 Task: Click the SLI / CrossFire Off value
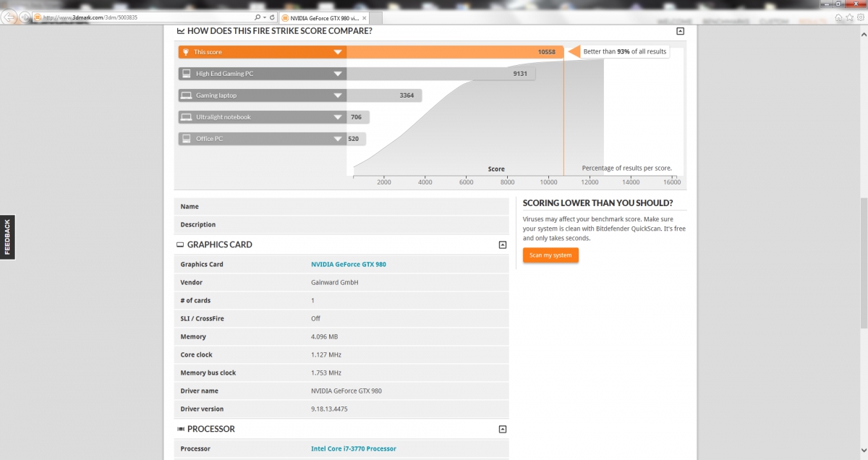coord(315,319)
